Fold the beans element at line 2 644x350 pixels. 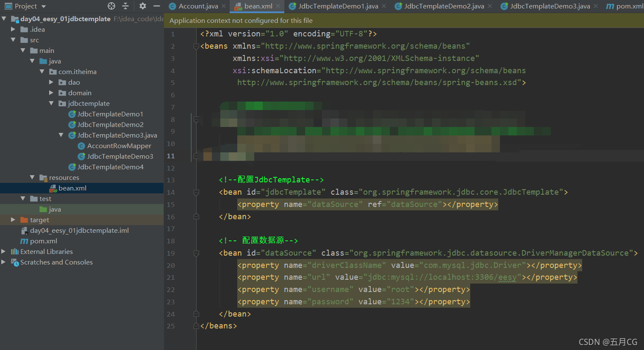[196, 46]
